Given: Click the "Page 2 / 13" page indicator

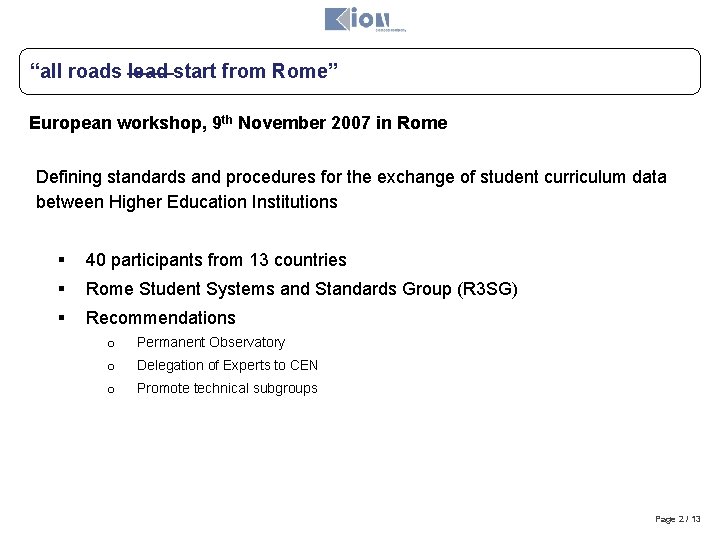Looking at the screenshot, I should click(x=678, y=519).
